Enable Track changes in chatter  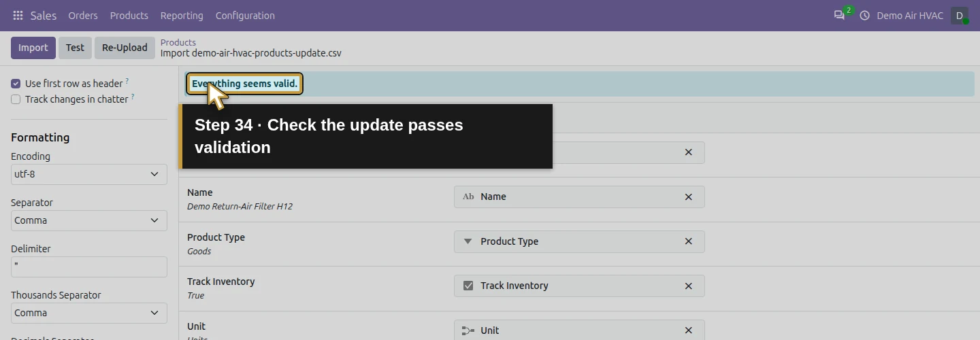[x=16, y=99]
